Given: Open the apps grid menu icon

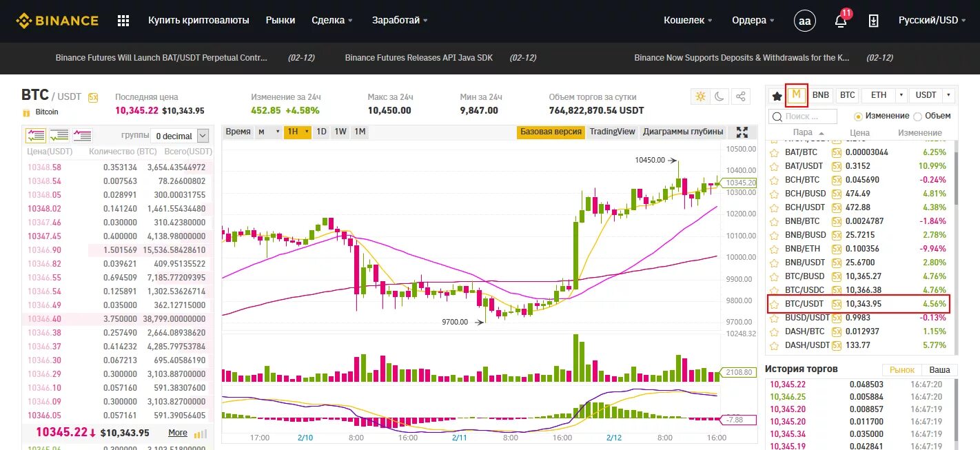Looking at the screenshot, I should [x=123, y=21].
